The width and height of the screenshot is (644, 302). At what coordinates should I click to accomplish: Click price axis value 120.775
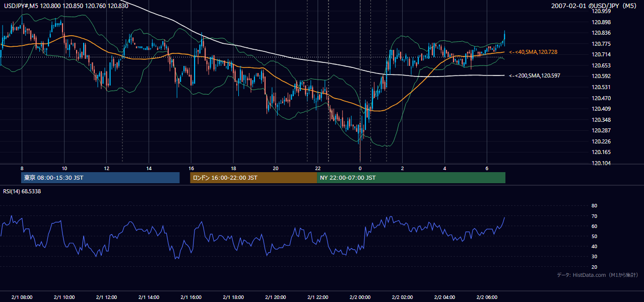[x=601, y=44]
